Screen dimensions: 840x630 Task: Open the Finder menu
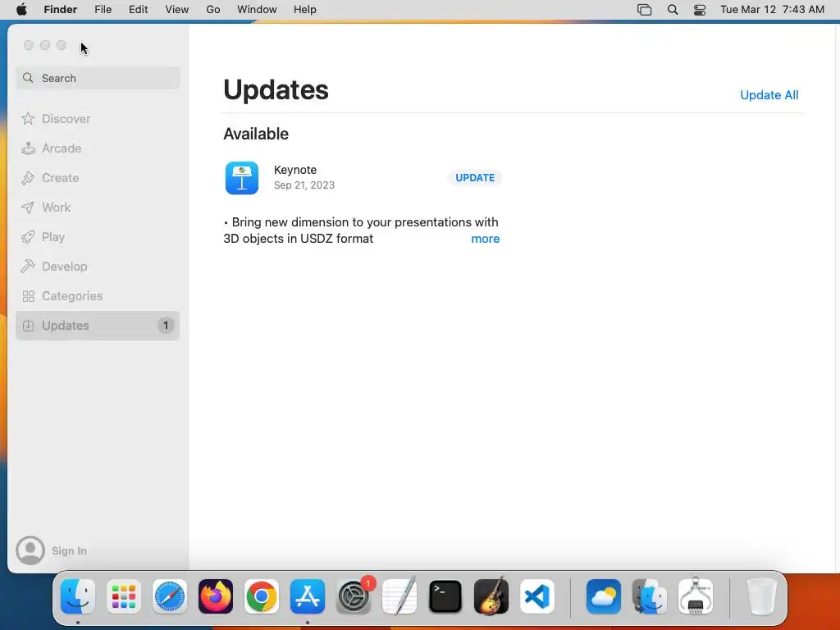pyautogui.click(x=61, y=10)
